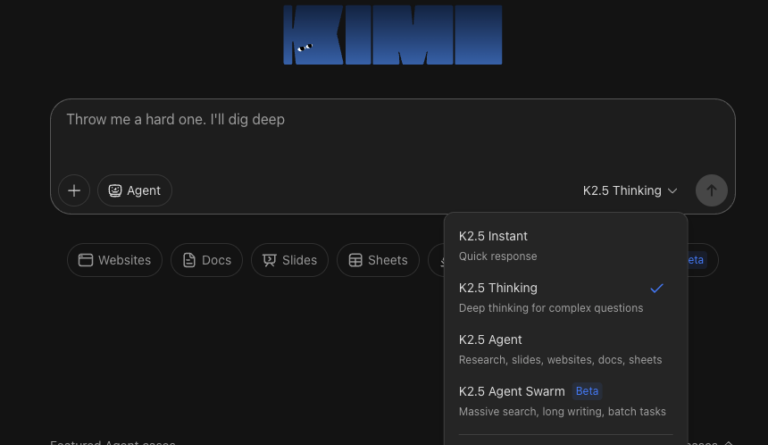Click the 'Quick response' description text
768x445 pixels.
coord(498,257)
